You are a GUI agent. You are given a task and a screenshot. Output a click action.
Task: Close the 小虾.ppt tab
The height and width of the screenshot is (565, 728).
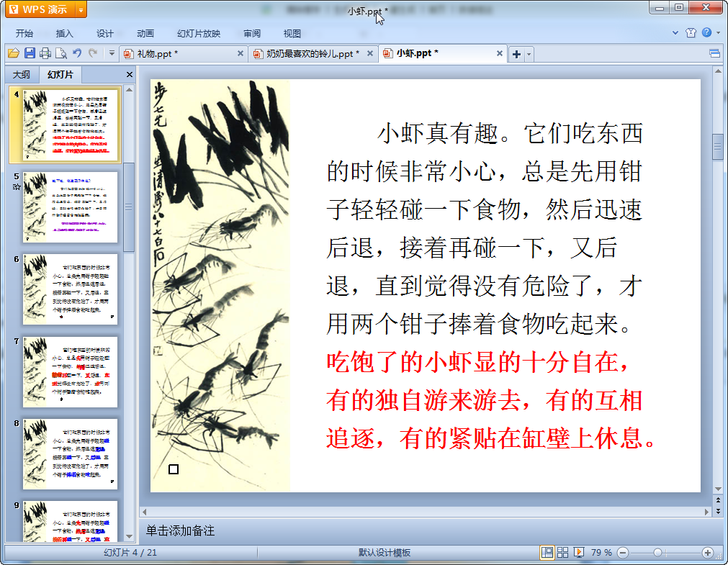(x=500, y=53)
